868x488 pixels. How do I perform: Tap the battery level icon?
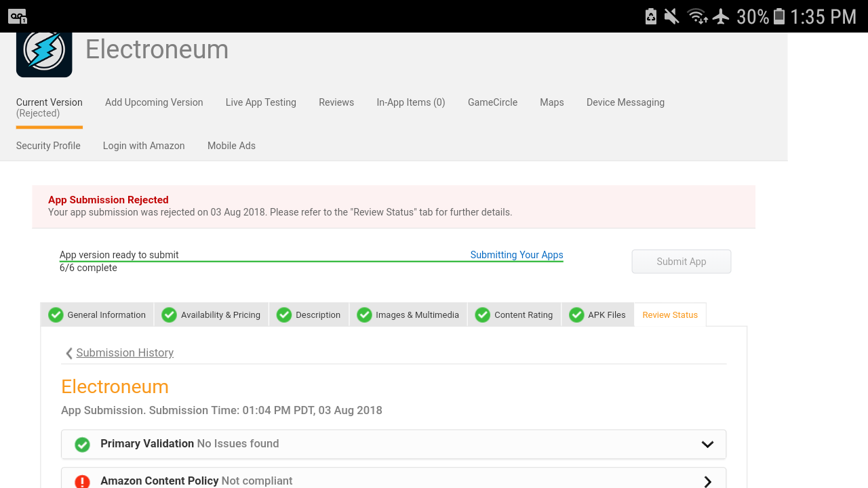779,16
